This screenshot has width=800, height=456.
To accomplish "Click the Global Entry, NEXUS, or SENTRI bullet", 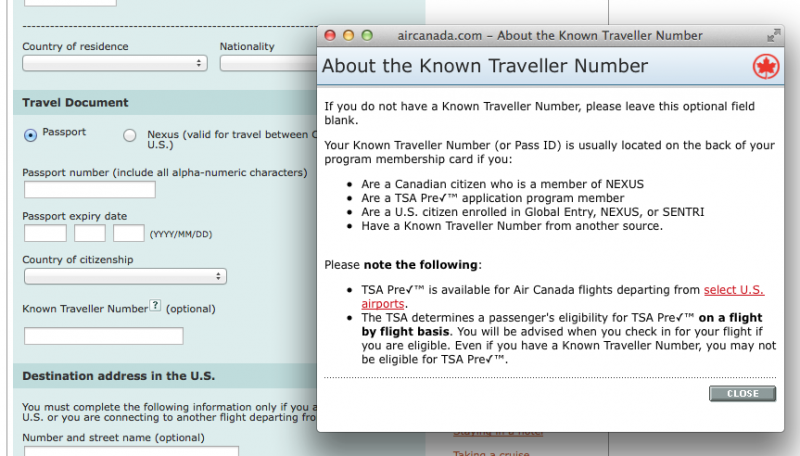I will pos(533,212).
